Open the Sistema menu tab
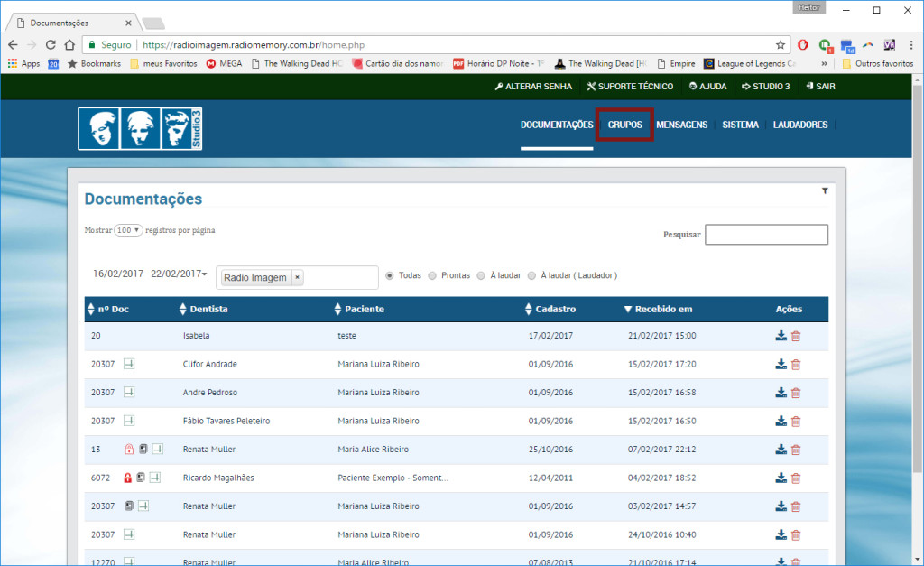Image resolution: width=924 pixels, height=566 pixels. [x=741, y=125]
